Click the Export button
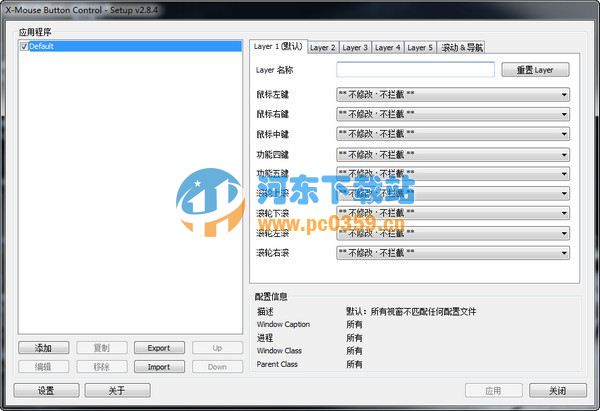This screenshot has height=411, width=600. [159, 348]
